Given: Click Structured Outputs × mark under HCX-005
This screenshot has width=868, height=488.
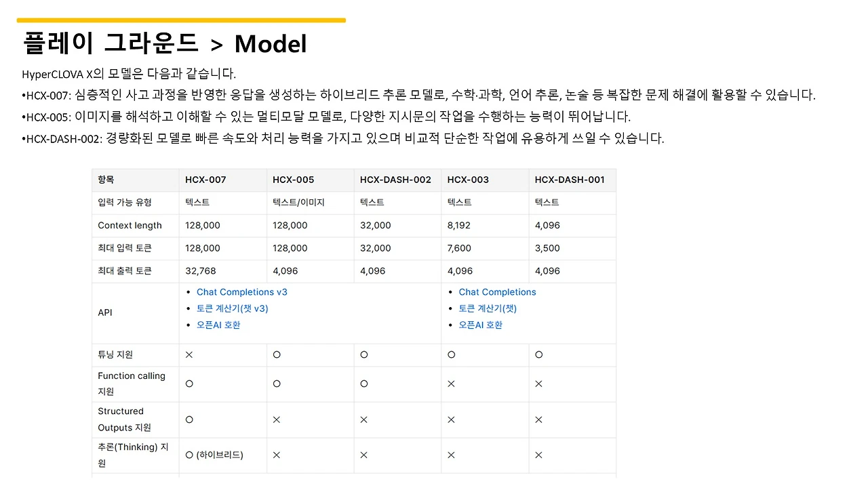Looking at the screenshot, I should click(277, 420).
